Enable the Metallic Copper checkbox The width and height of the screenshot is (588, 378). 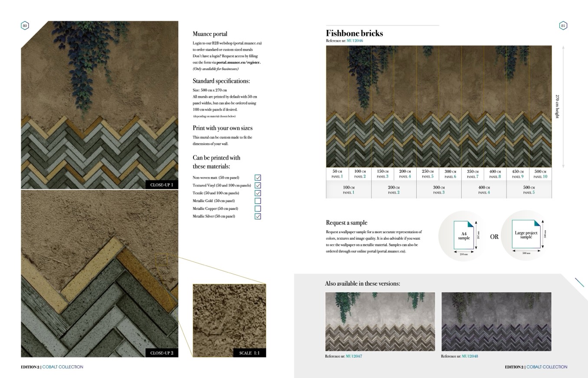point(258,209)
